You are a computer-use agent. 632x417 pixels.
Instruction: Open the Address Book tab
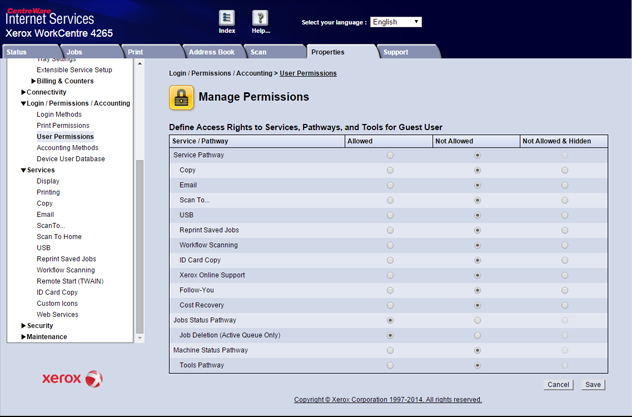point(211,52)
